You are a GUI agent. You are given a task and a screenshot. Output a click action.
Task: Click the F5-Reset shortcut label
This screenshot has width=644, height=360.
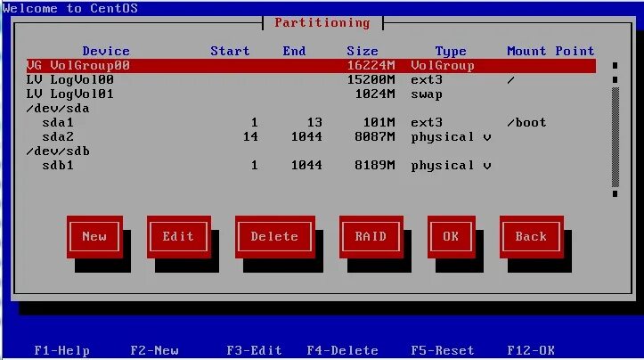(443, 350)
